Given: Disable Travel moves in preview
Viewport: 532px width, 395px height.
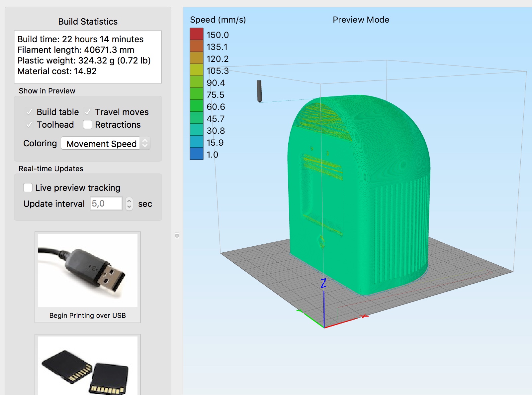Looking at the screenshot, I should [x=88, y=112].
